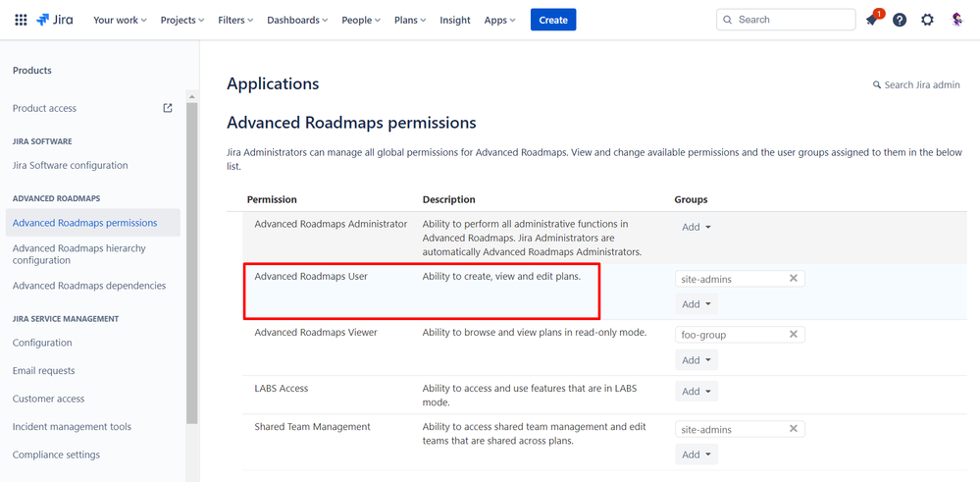The width and height of the screenshot is (980, 482).
Task: Open the Filters menu
Action: (x=235, y=20)
